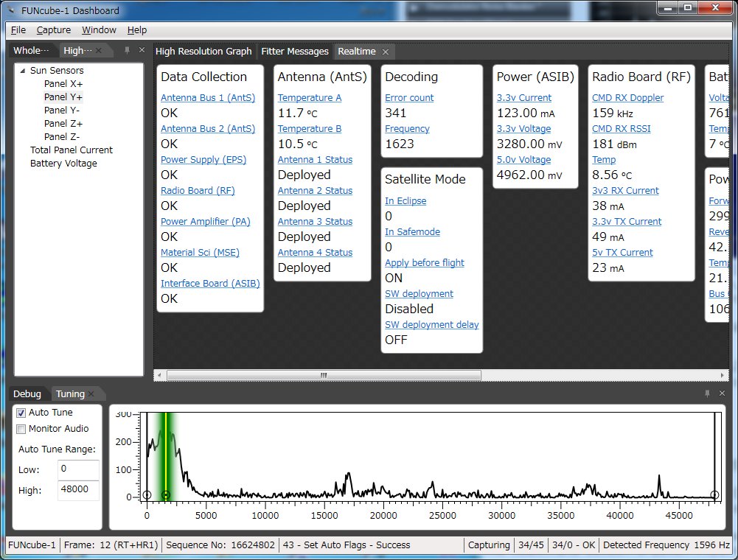Pin the bottom tuning panel
Image resolution: width=738 pixels, height=560 pixels.
click(707, 393)
